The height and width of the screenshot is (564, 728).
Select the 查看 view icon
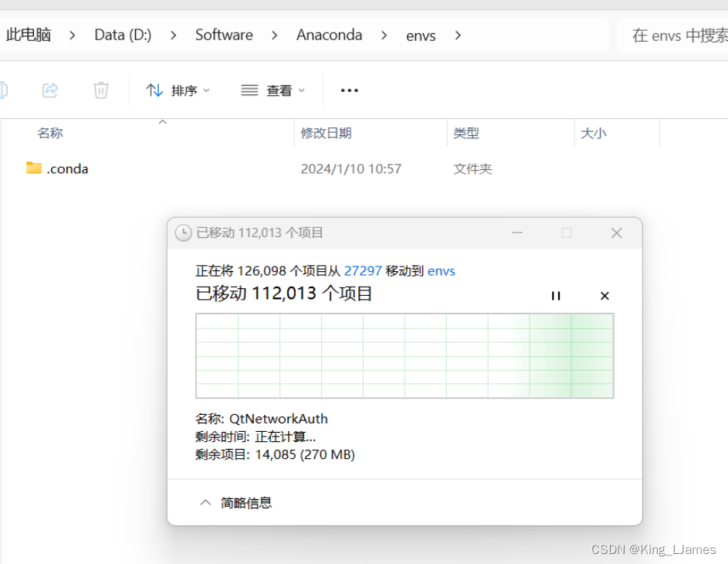tap(249, 90)
